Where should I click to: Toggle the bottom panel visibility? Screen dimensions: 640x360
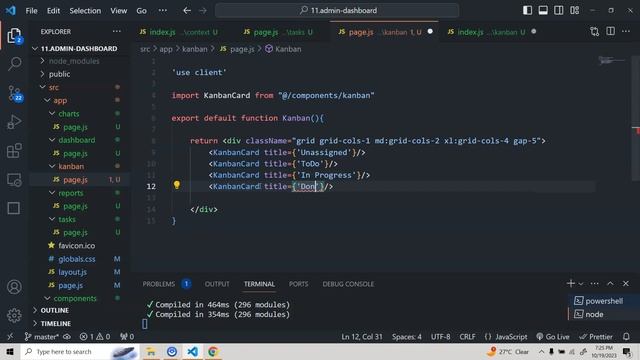coord(543,10)
